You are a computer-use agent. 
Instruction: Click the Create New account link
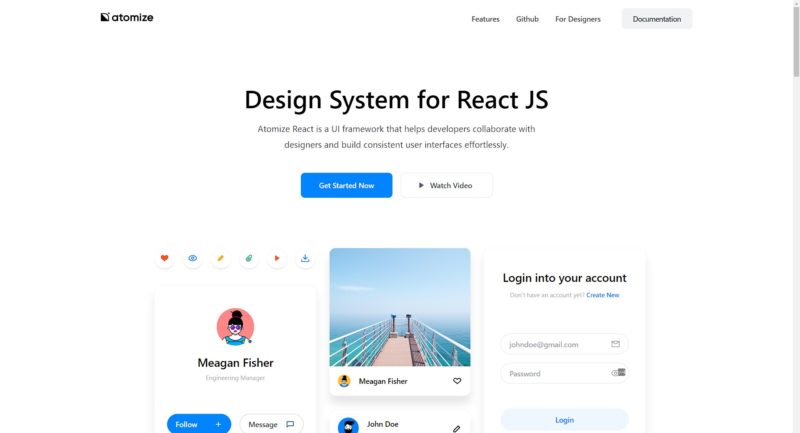tap(602, 295)
